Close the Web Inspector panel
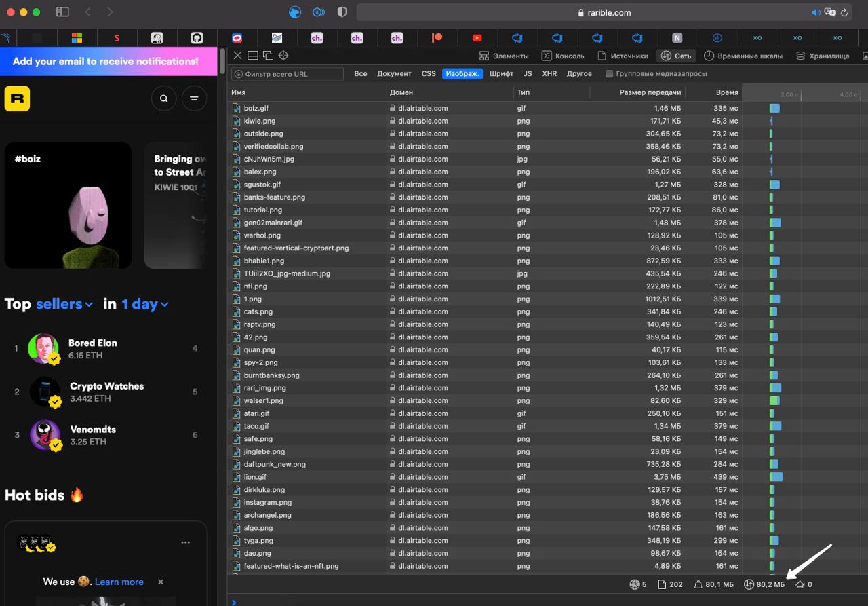The image size is (868, 606). [x=237, y=56]
